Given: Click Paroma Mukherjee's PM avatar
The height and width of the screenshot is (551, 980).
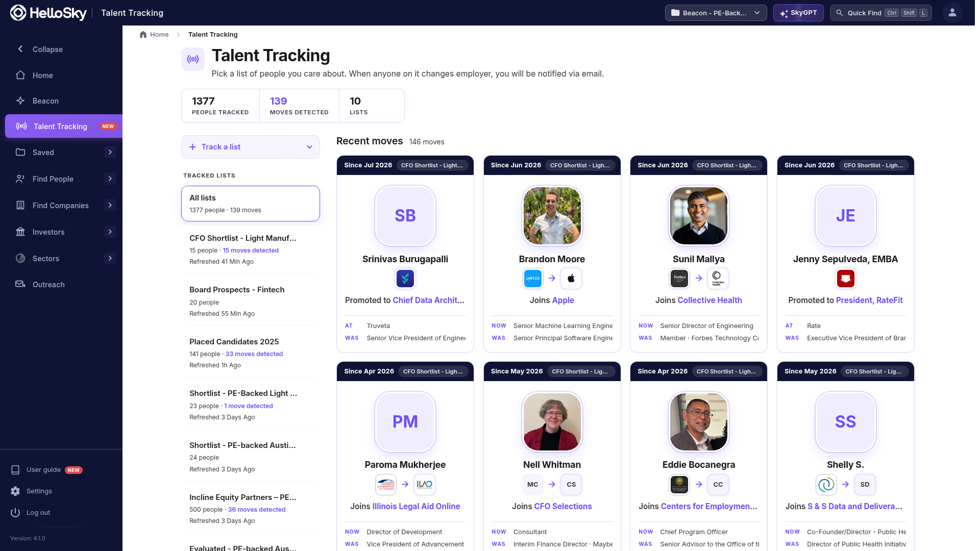Looking at the screenshot, I should [x=405, y=421].
